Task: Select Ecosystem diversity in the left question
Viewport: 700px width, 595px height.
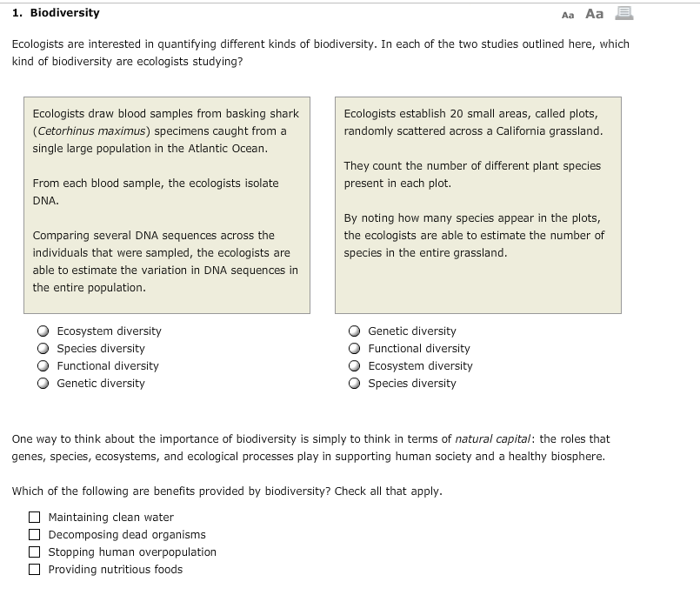Action: click(42, 331)
